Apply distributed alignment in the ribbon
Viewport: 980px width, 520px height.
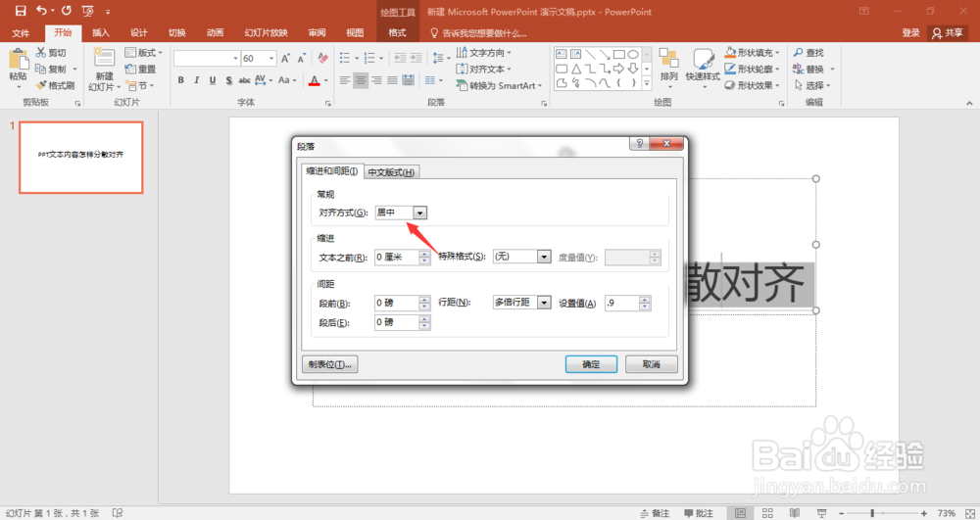[408, 80]
